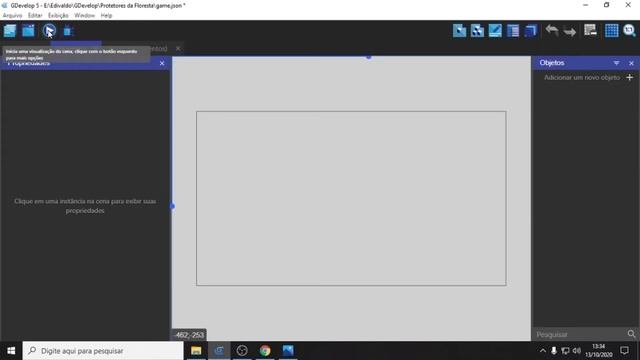Open the project manager icon
The height and width of the screenshot is (360, 640).
(x=10, y=31)
